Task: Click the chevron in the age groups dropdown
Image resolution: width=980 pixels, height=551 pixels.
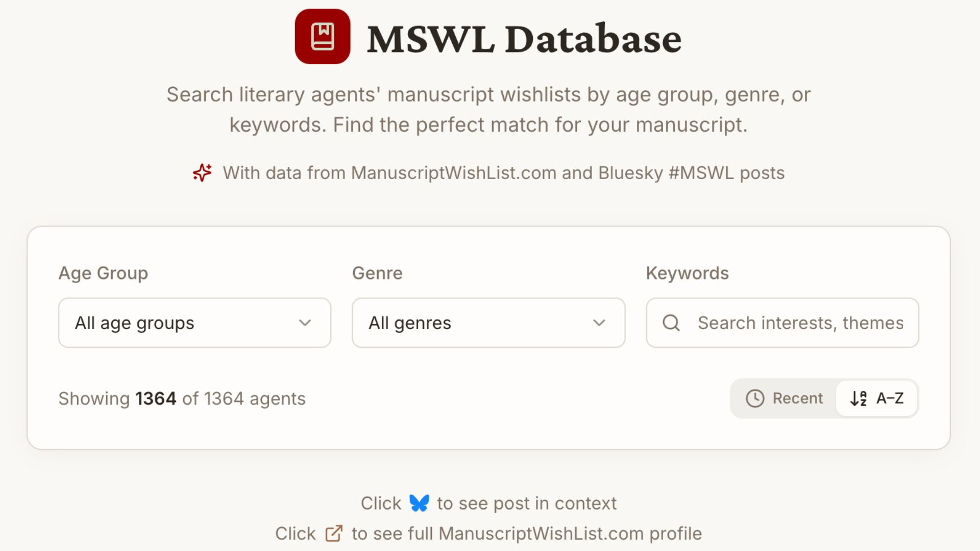Action: tap(305, 323)
